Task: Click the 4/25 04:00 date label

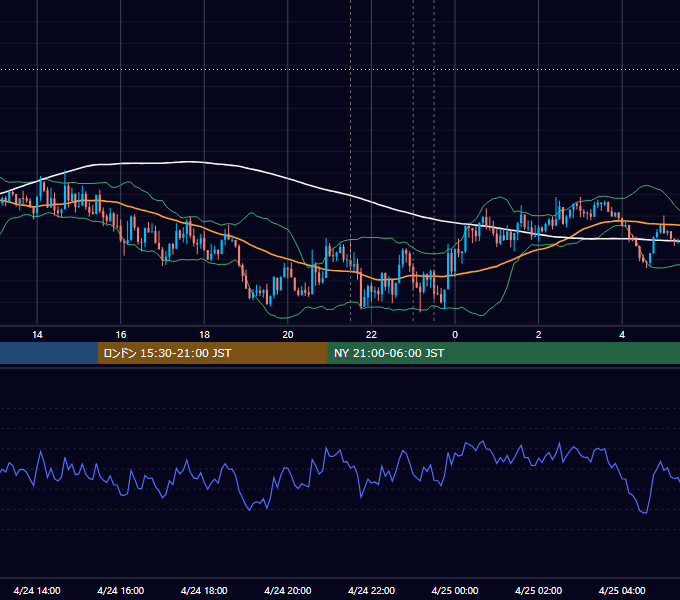Action: pyautogui.click(x=622, y=590)
